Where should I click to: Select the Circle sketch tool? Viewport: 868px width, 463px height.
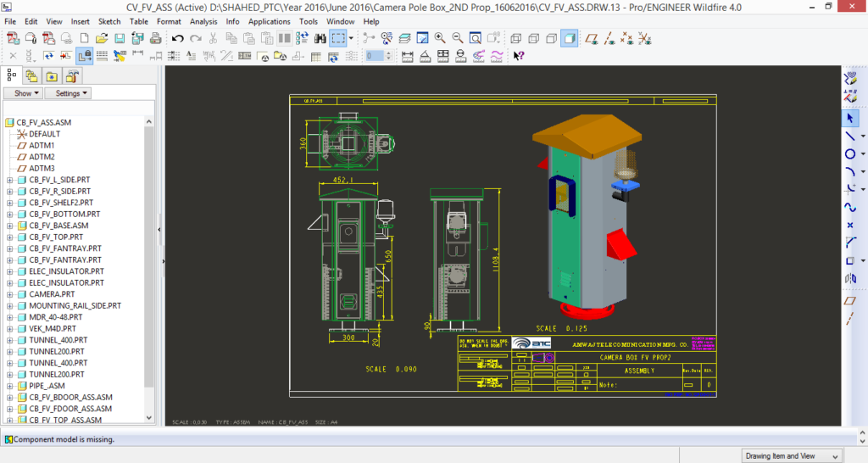pyautogui.click(x=850, y=153)
